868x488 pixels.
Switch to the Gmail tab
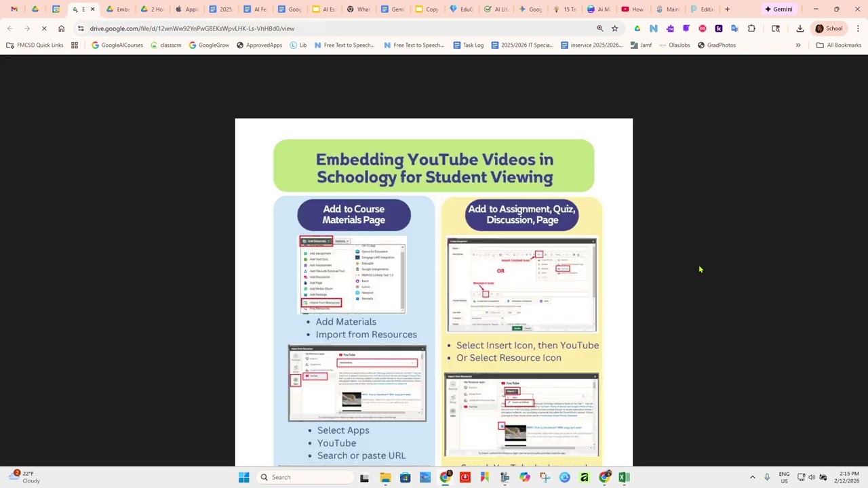pyautogui.click(x=14, y=9)
